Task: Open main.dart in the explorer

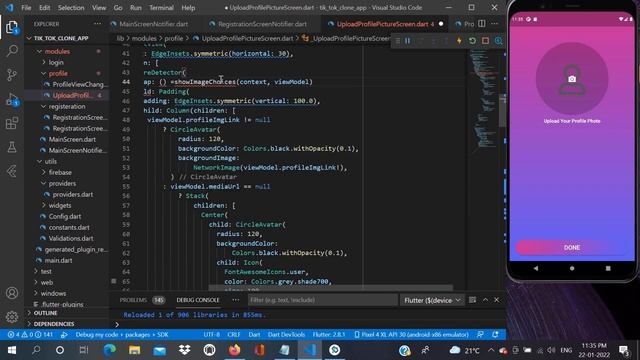Action: click(x=58, y=260)
